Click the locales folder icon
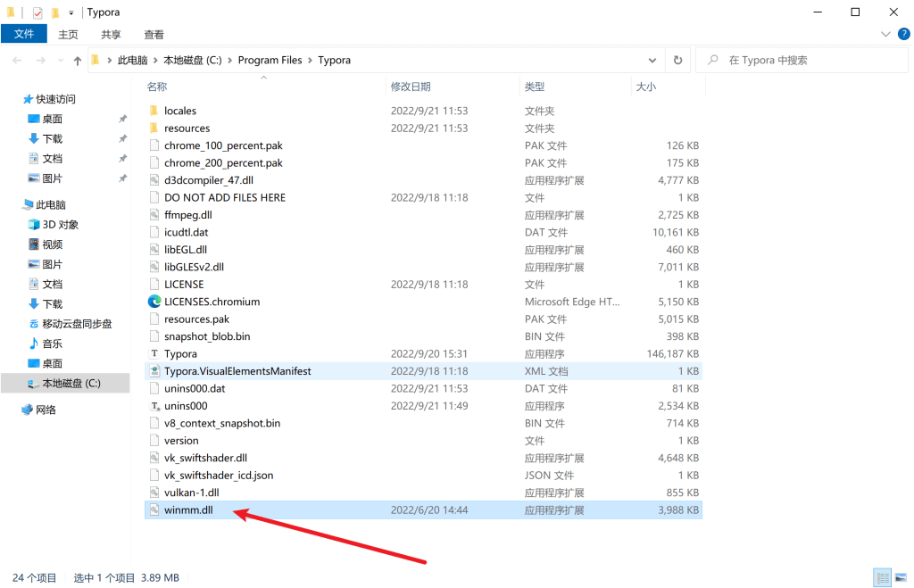 point(154,111)
